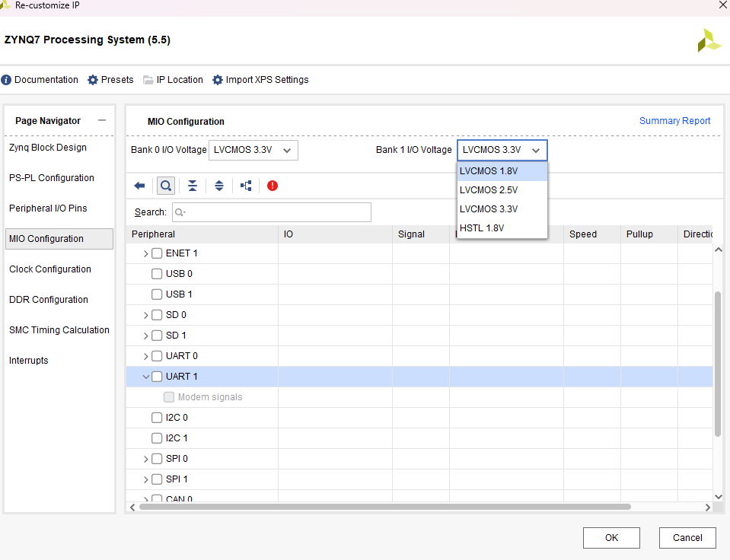This screenshot has height=560, width=730.
Task: Open the Interrupts page
Action: (x=28, y=361)
